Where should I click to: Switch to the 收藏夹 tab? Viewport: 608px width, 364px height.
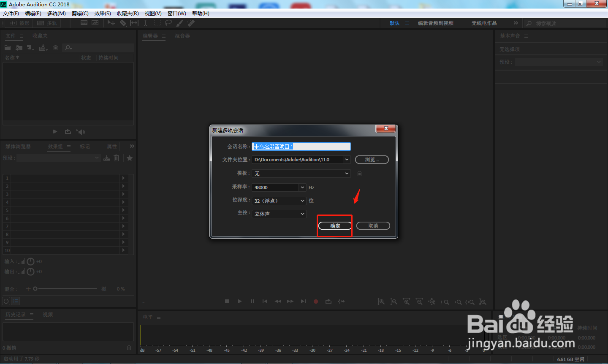[x=40, y=36]
